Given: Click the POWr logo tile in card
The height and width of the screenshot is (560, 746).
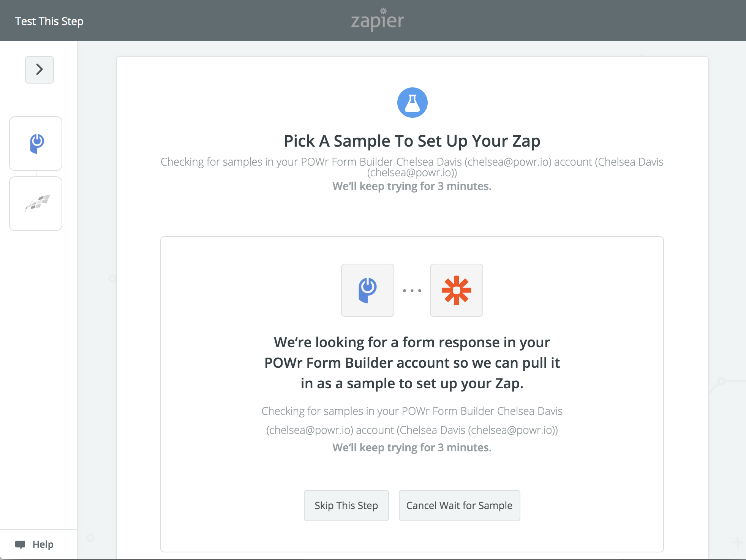Looking at the screenshot, I should 368,290.
